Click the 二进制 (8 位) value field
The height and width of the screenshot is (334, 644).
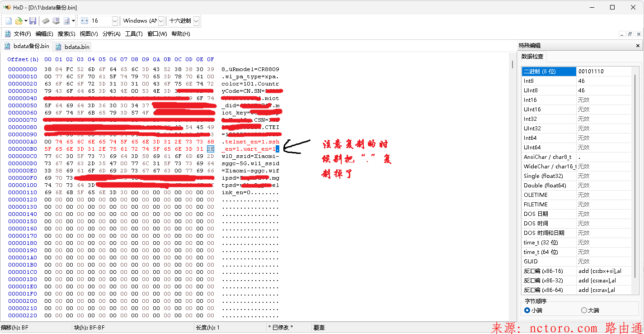pyautogui.click(x=603, y=72)
